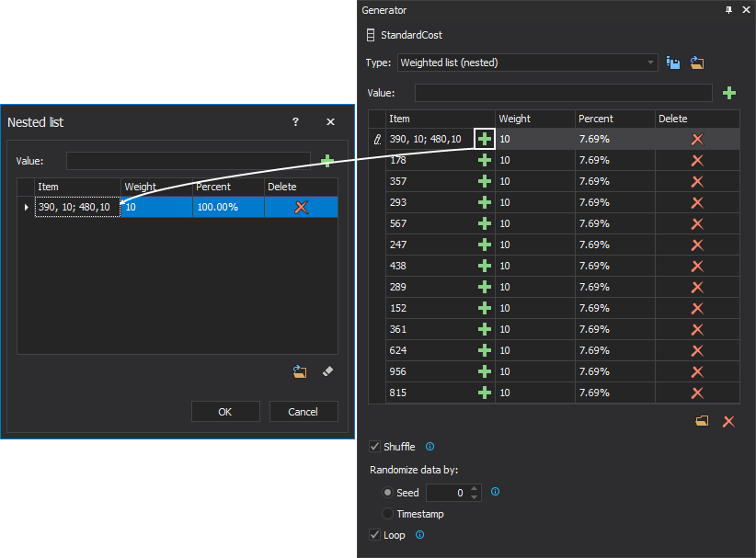The image size is (756, 558).
Task: Select the weight cell of item 293
Action: (x=534, y=202)
